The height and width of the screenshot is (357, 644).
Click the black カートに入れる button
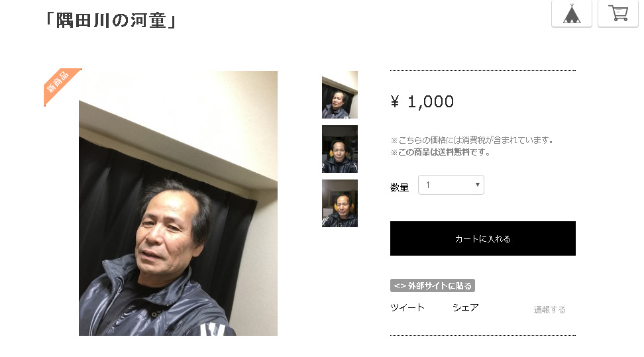point(482,238)
